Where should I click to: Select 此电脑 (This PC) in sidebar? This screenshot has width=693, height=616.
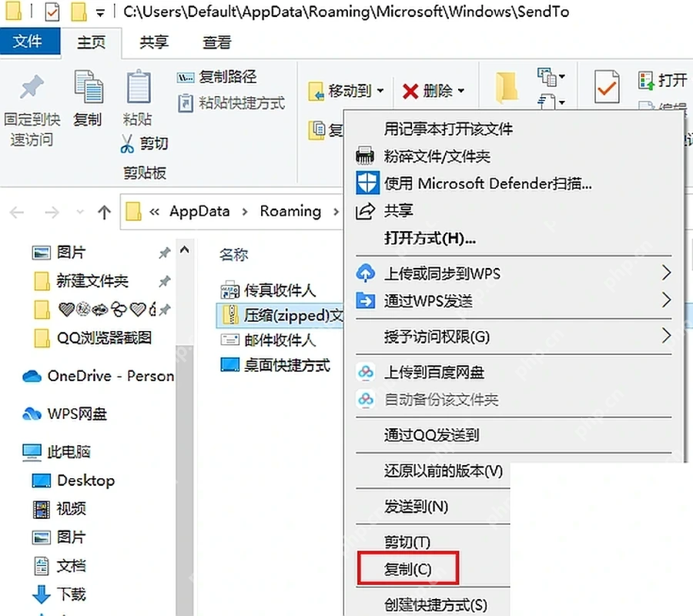click(x=56, y=452)
